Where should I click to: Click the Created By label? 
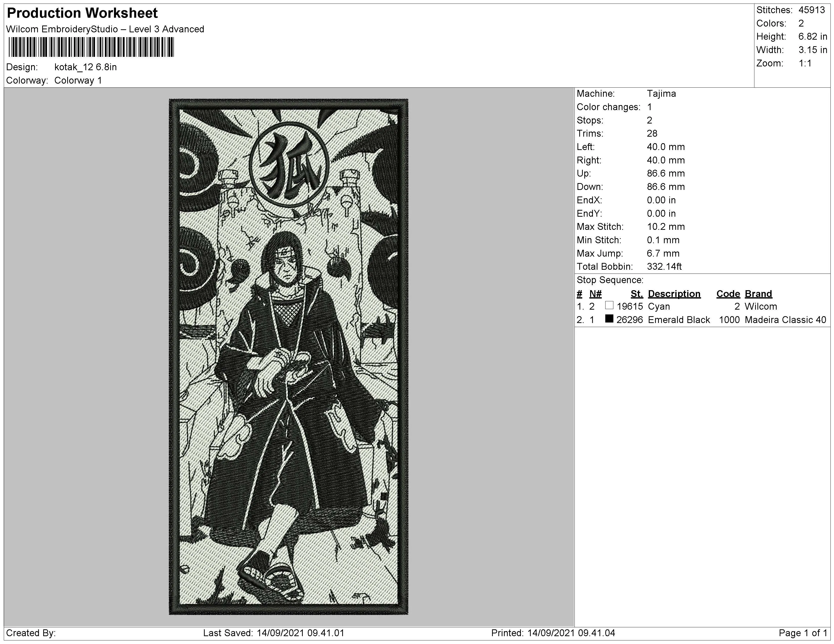point(31,633)
